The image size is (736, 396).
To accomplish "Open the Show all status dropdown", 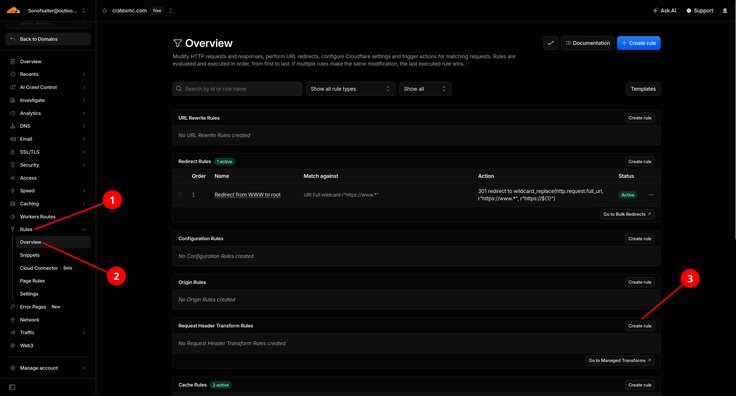I will click(x=425, y=89).
